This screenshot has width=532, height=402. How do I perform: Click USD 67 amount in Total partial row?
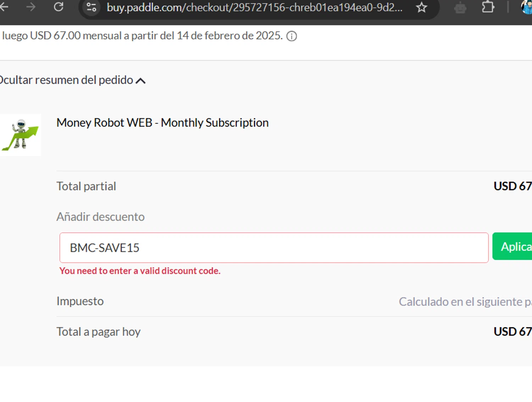coord(513,186)
